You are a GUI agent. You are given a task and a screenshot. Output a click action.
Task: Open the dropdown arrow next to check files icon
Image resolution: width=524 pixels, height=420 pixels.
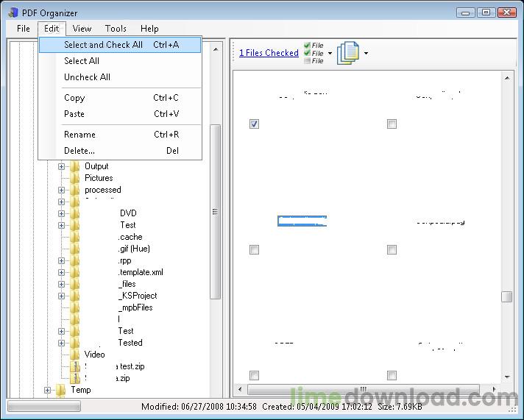330,53
